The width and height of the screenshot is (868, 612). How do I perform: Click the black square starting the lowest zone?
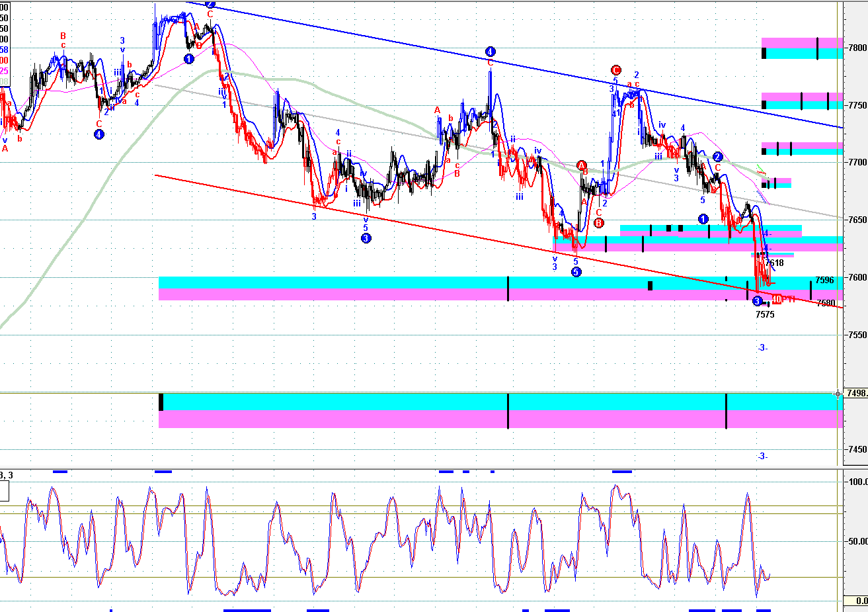tap(161, 402)
